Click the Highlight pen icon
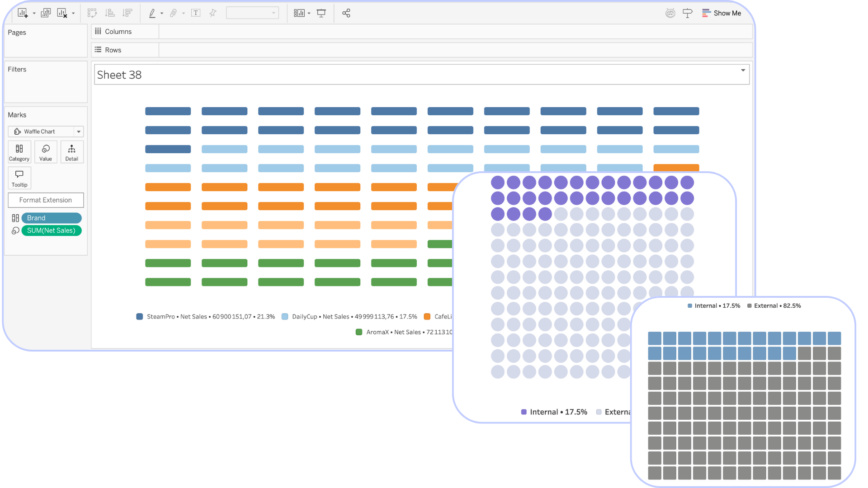This screenshot has height=488, width=868. [152, 13]
